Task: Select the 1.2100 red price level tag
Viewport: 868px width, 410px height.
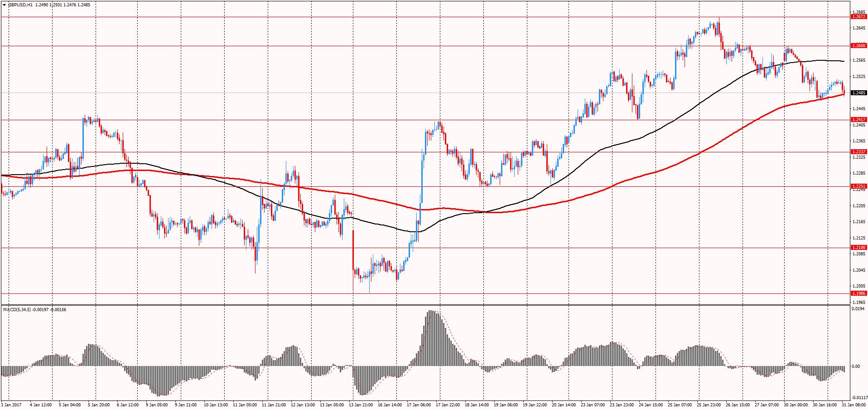Action: click(858, 248)
